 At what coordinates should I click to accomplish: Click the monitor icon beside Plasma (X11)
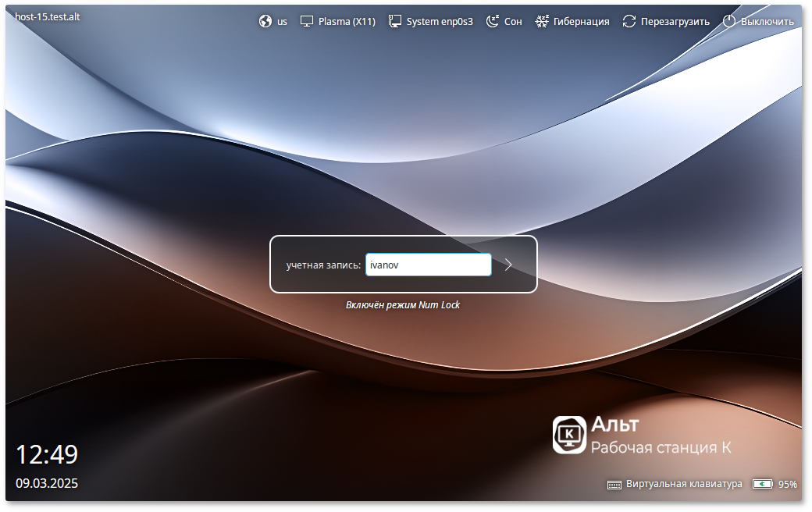pyautogui.click(x=307, y=22)
